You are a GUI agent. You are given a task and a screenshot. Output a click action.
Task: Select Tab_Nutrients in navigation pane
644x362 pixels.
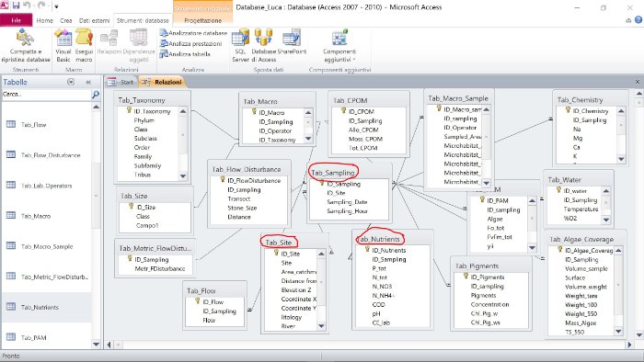coord(40,307)
